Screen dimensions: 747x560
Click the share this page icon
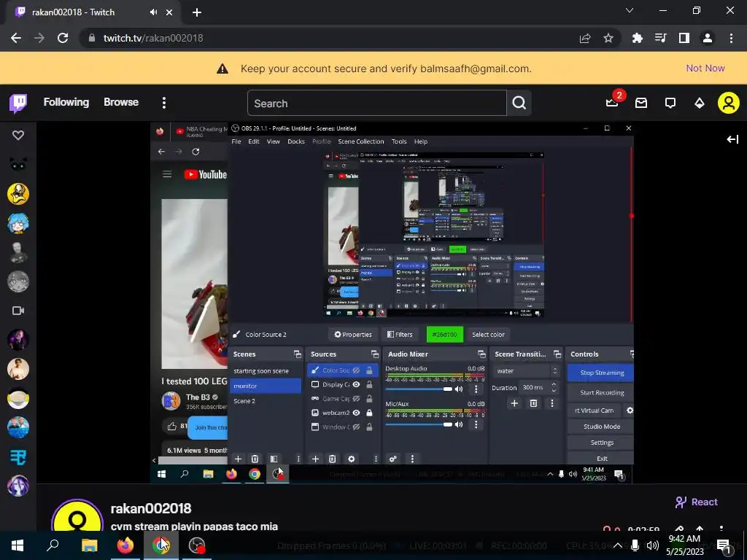pyautogui.click(x=585, y=38)
